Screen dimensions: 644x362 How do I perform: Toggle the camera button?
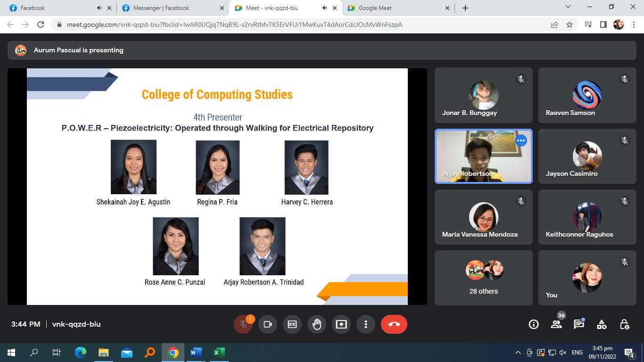[x=268, y=324]
